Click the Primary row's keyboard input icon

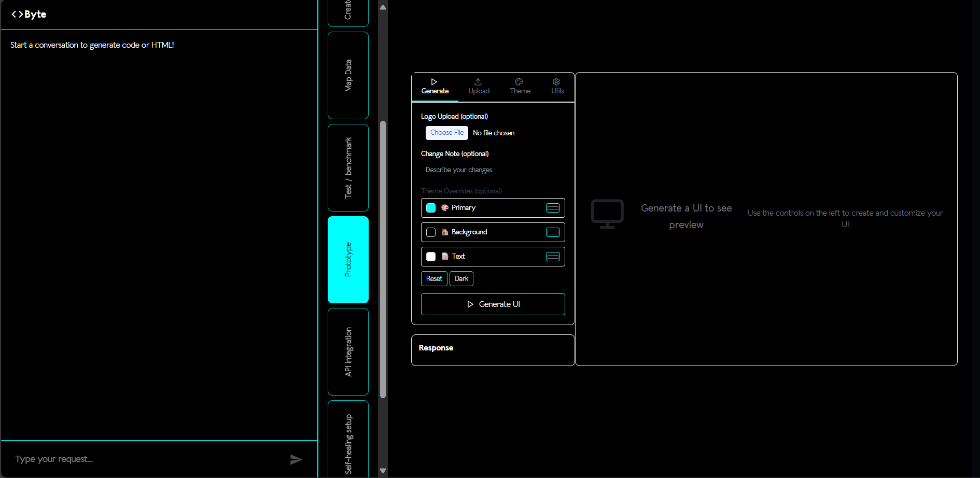click(x=553, y=208)
